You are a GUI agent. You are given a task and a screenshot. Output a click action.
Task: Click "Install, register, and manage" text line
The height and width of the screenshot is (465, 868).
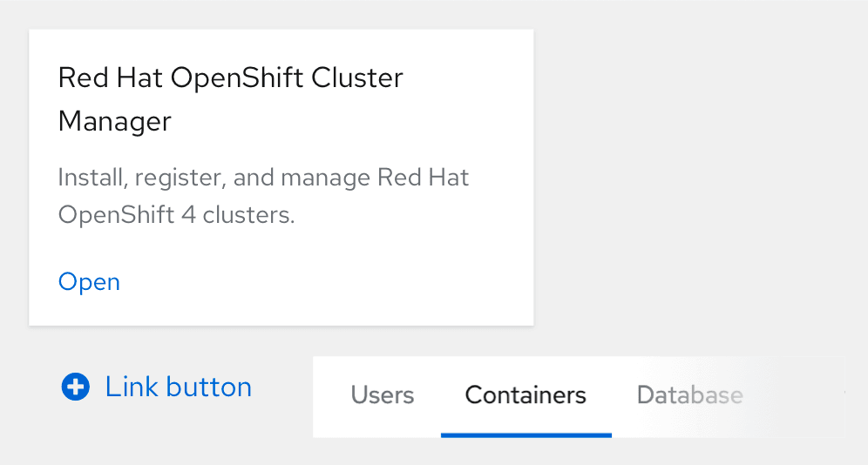263,178
